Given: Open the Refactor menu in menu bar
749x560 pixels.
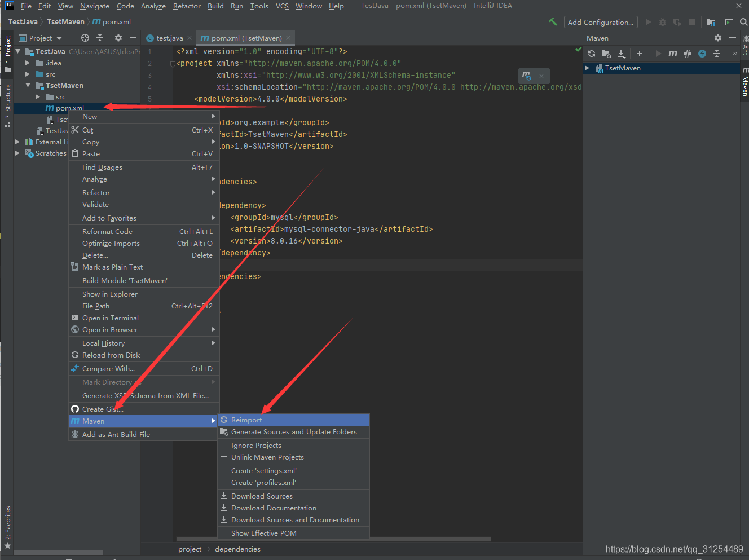Looking at the screenshot, I should 187,6.
